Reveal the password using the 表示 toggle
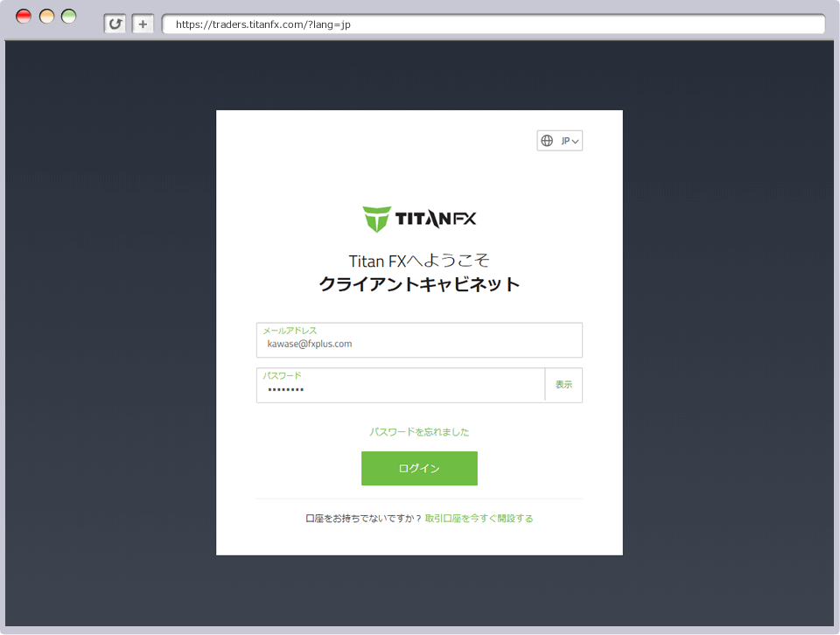The width and height of the screenshot is (840, 635). click(x=563, y=385)
